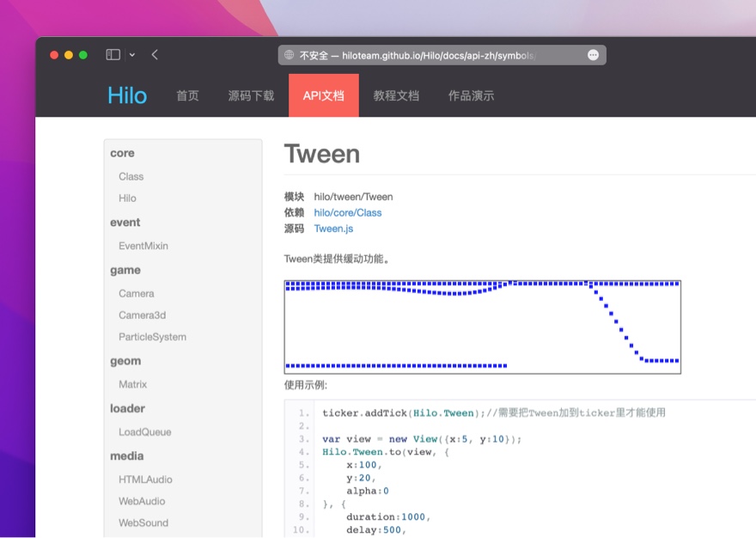Viewport: 756px width, 538px height.
Task: Open the Tween.js source link
Action: click(x=333, y=229)
